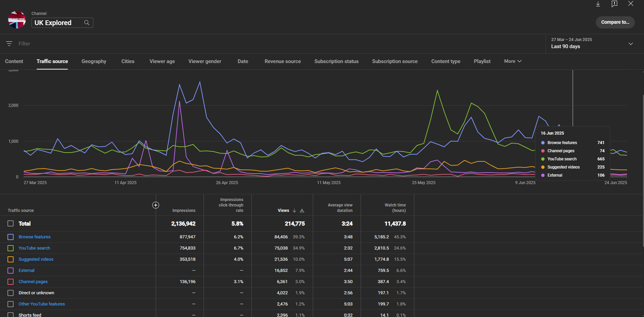Toggle the Browse features checkbox
The width and height of the screenshot is (644, 317).
coord(11,237)
